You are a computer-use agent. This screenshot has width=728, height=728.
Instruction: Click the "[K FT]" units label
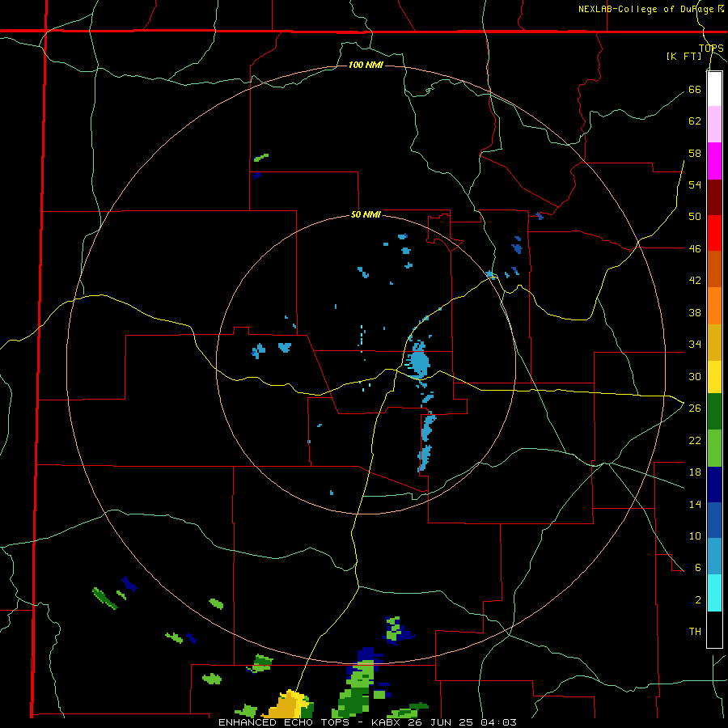point(684,57)
